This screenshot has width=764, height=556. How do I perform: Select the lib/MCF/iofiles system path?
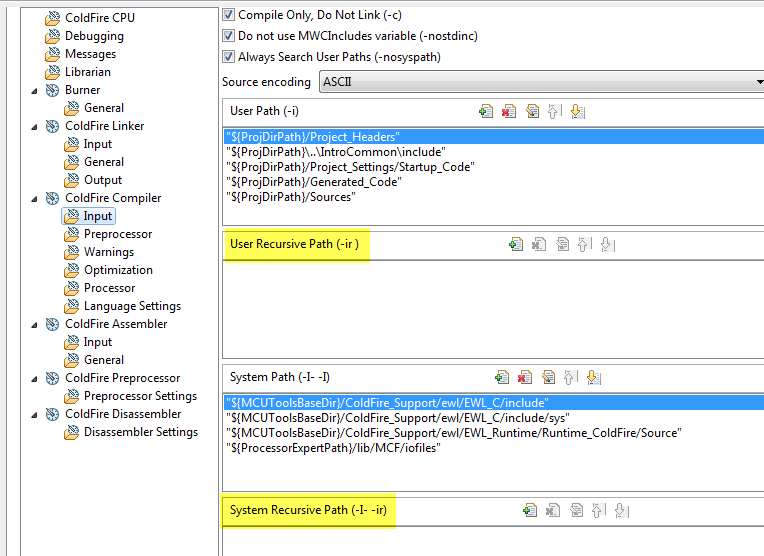(x=494, y=448)
